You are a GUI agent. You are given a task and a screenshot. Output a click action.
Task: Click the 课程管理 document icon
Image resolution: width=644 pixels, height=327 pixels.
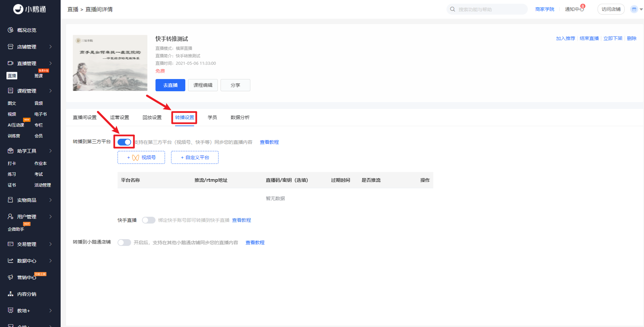pos(11,91)
